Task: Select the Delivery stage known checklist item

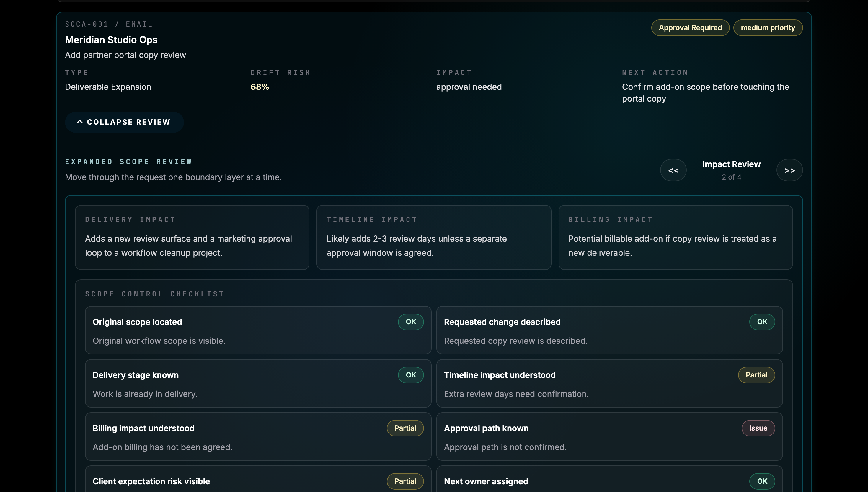Action: point(258,383)
